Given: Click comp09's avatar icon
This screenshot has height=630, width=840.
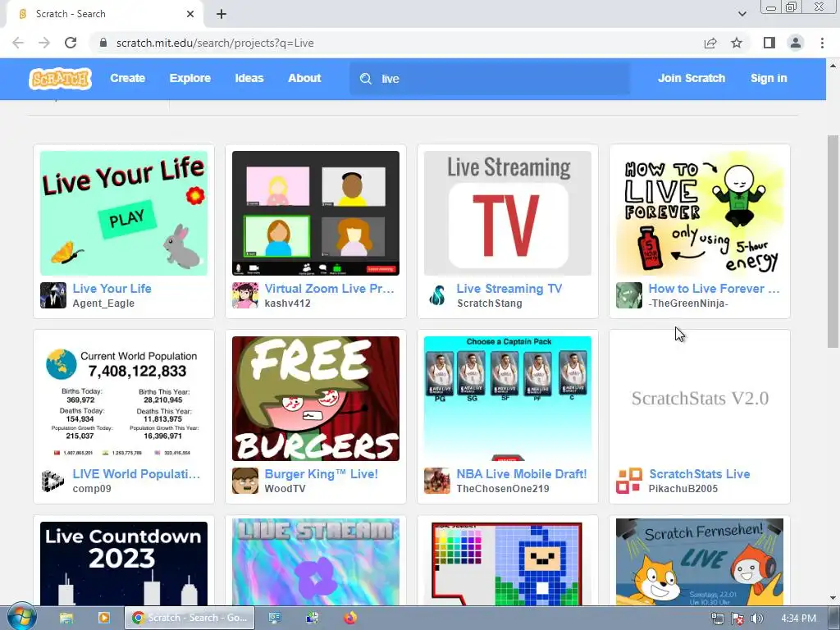Looking at the screenshot, I should pyautogui.click(x=53, y=481).
